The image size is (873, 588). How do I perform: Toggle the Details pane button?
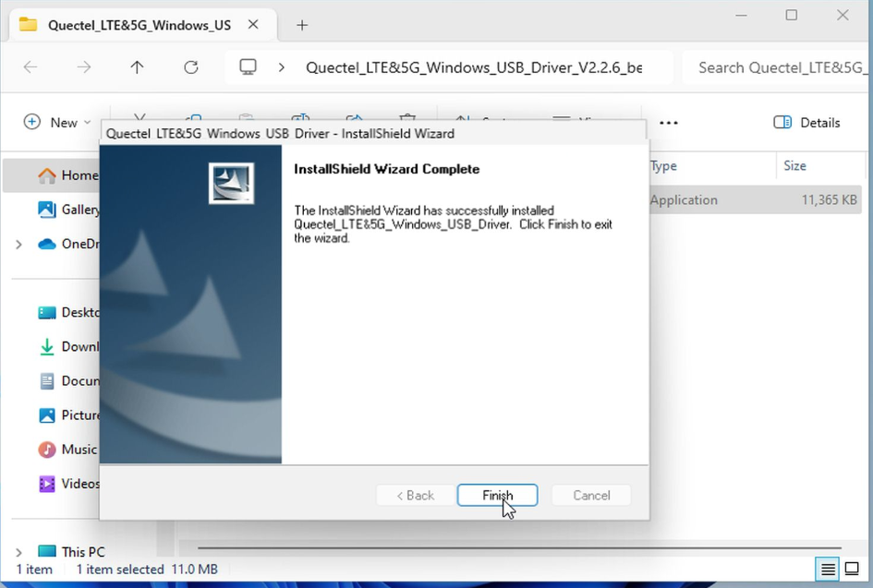[806, 123]
